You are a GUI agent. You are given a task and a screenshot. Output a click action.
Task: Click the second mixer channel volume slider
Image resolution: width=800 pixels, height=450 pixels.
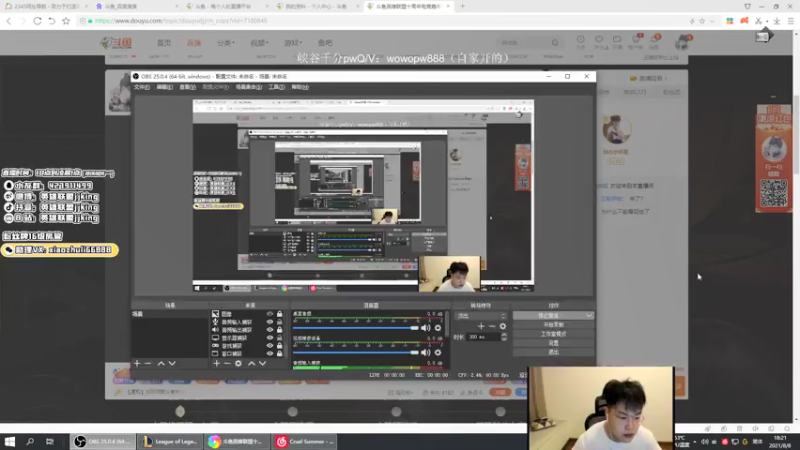[x=356, y=352]
